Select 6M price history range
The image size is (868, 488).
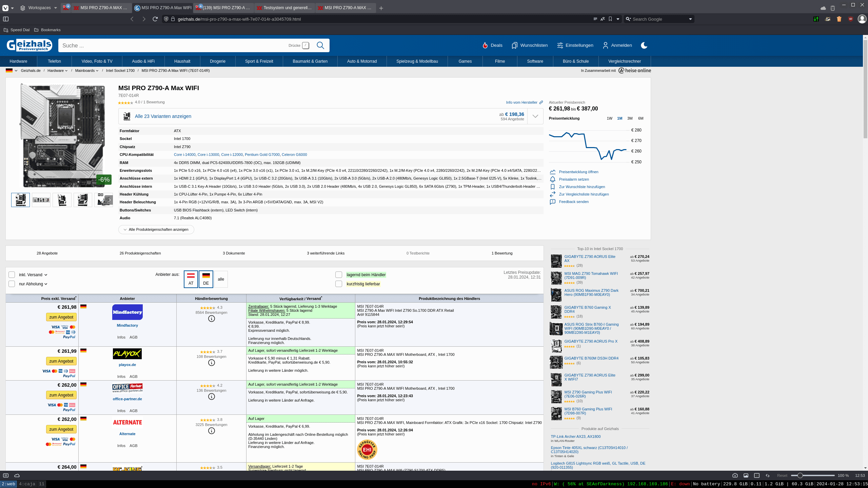(641, 118)
